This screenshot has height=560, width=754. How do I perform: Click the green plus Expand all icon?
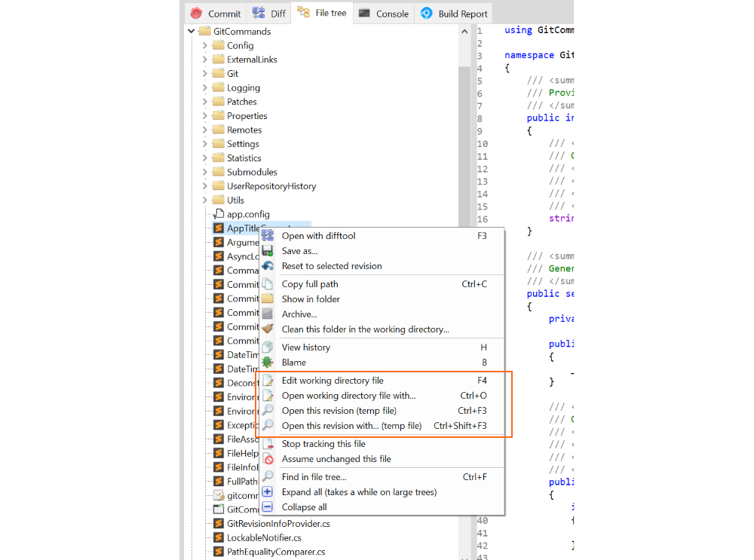(268, 491)
